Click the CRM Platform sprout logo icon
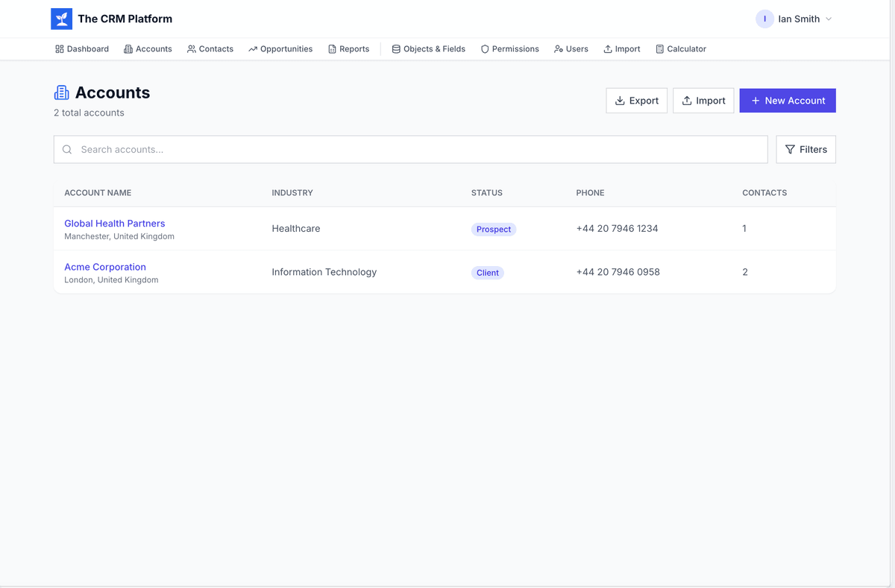Viewport: 895px width, 588px height. tap(61, 19)
